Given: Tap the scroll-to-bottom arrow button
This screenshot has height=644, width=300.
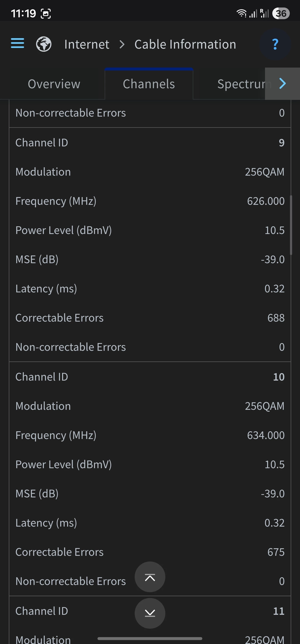Looking at the screenshot, I should point(150,613).
